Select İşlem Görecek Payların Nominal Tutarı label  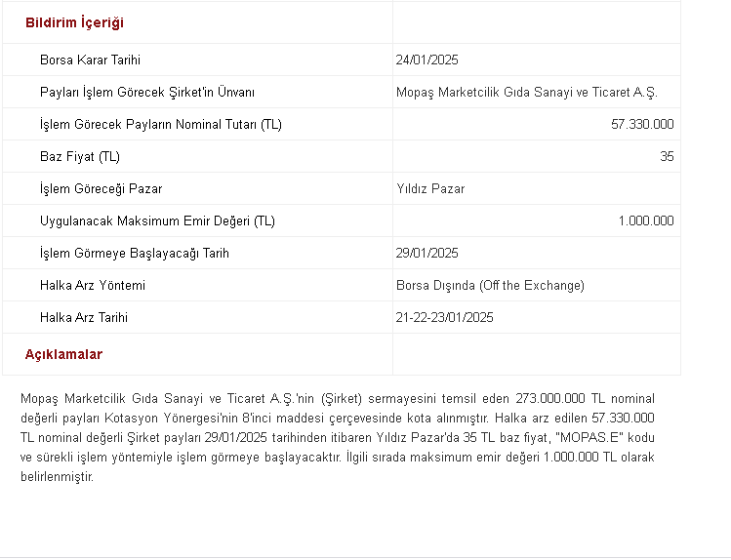[x=161, y=125]
